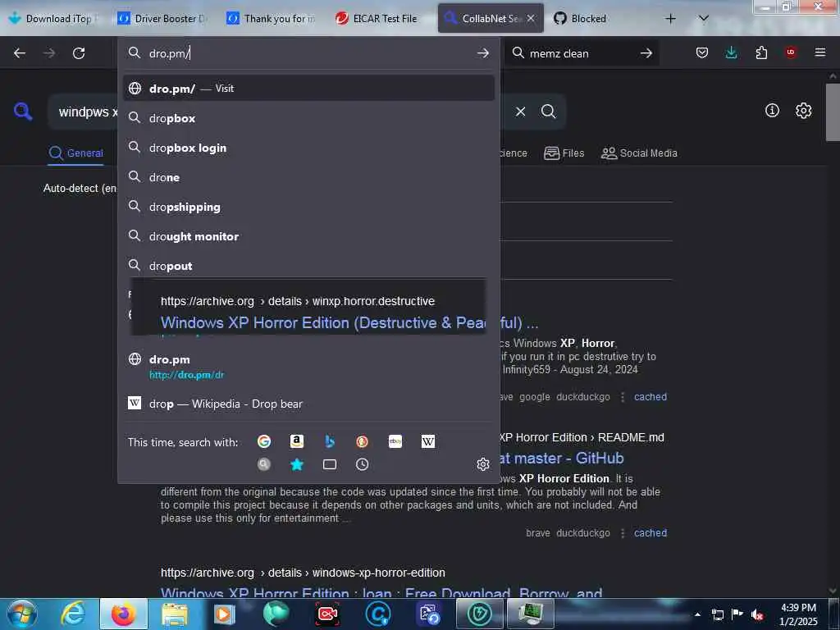Open cached link for first result
Image resolution: width=840 pixels, height=630 pixels.
651,397
